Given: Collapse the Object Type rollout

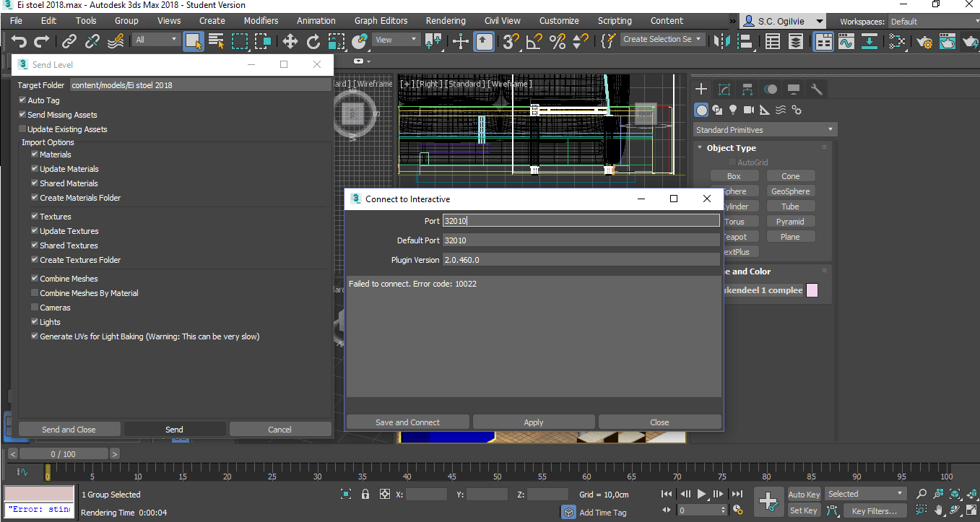Looking at the screenshot, I should click(x=731, y=148).
